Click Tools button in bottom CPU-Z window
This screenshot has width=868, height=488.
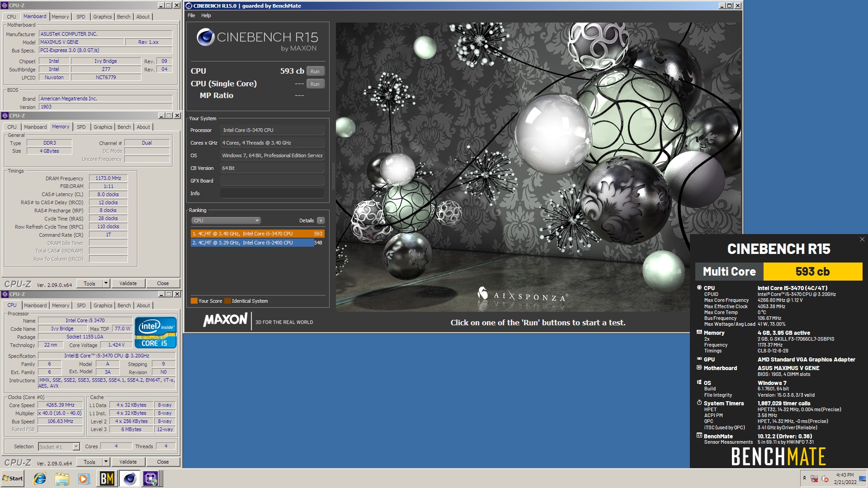click(90, 462)
